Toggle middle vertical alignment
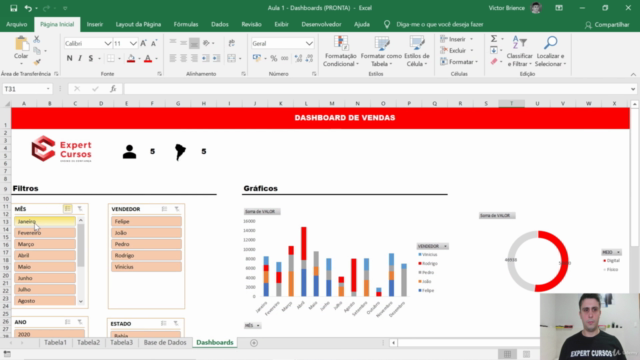The image size is (640, 360). pos(184,43)
